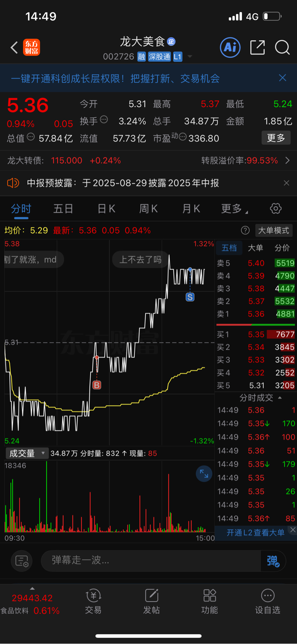297x644 pixels.
Task: Open the 开通L2查看大单 link
Action: [255, 533]
